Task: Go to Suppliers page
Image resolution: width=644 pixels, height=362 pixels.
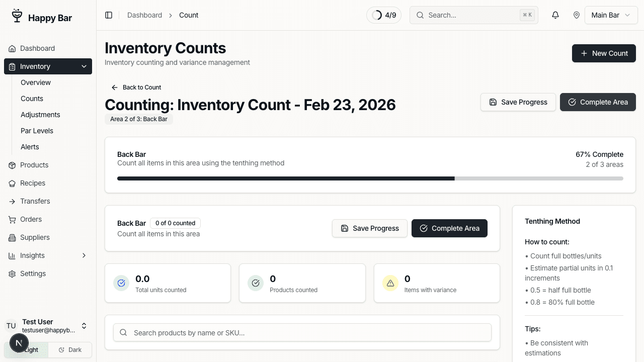Action: pos(35,237)
